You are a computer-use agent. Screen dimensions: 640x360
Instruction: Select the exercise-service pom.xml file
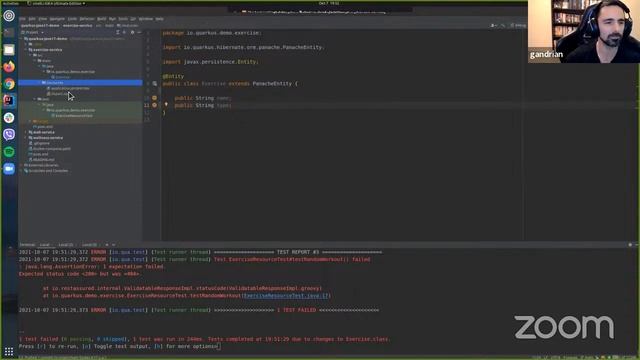point(44,127)
